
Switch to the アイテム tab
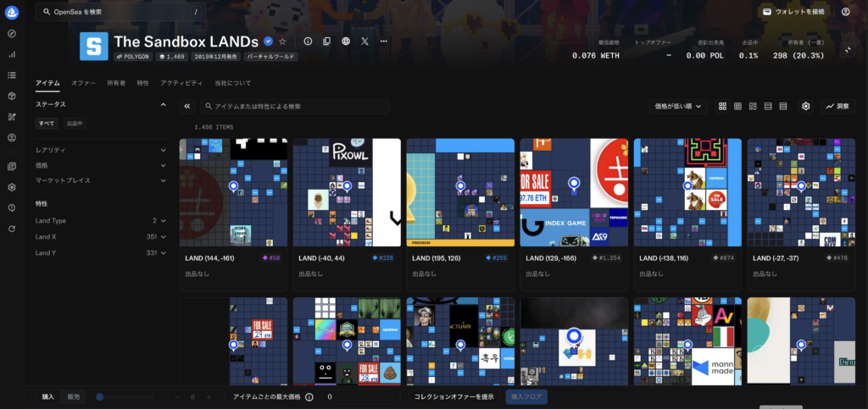pos(47,83)
